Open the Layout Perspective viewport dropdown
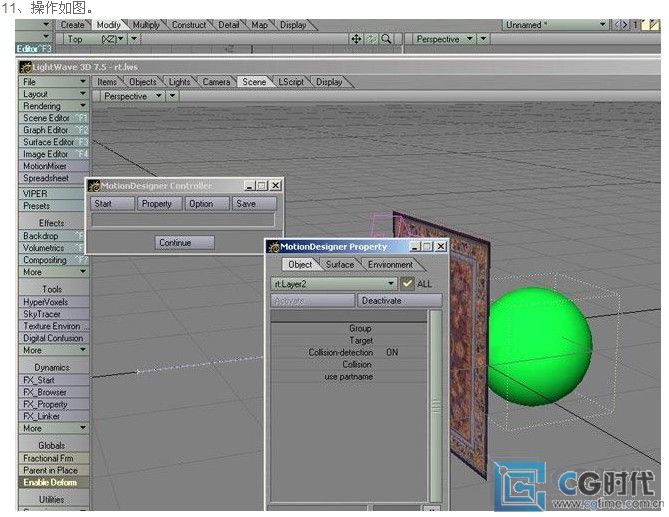The height and width of the screenshot is (517, 669). pyautogui.click(x=133, y=96)
